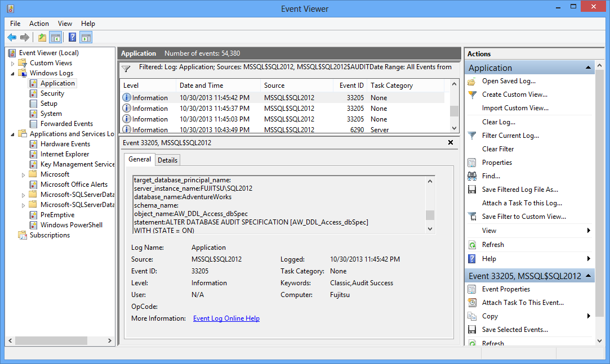Click the Subscriptions icon in tree
Image resolution: width=610 pixels, height=364 pixels.
[x=23, y=235]
